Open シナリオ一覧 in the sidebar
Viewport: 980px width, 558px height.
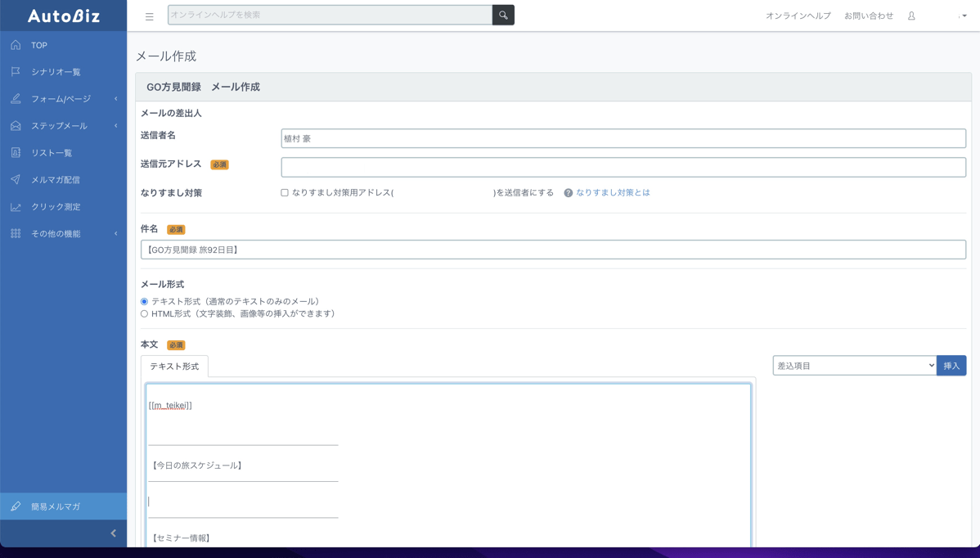pyautogui.click(x=63, y=72)
